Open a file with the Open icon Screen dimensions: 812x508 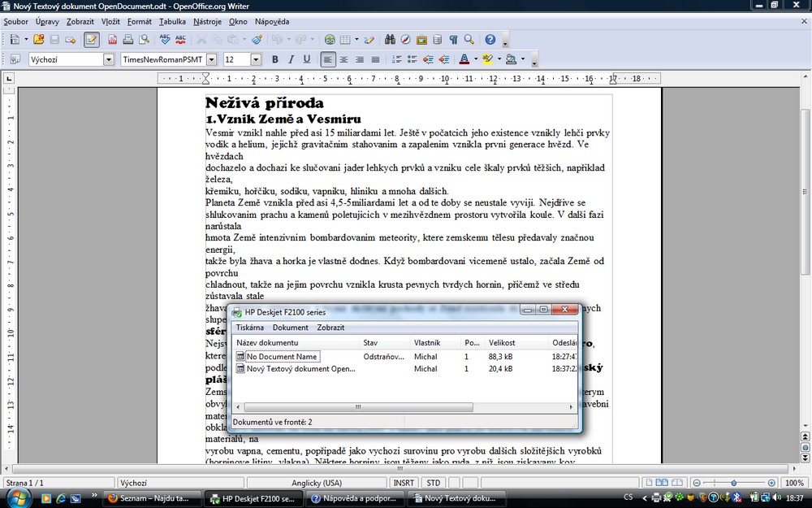pos(38,39)
